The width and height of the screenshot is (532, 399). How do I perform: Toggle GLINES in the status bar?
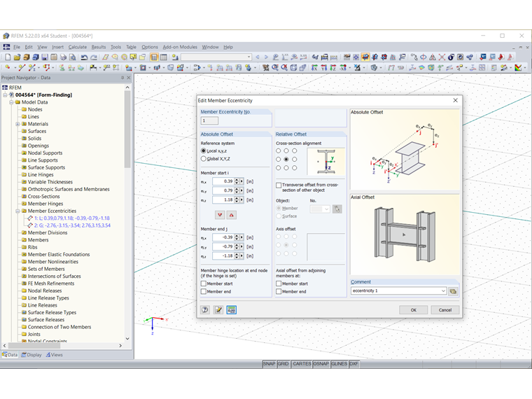pyautogui.click(x=339, y=364)
